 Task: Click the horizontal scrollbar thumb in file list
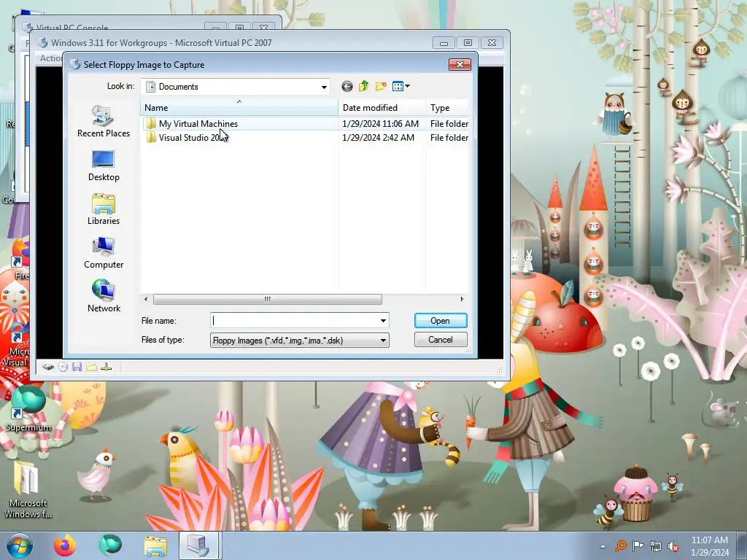coord(267,299)
